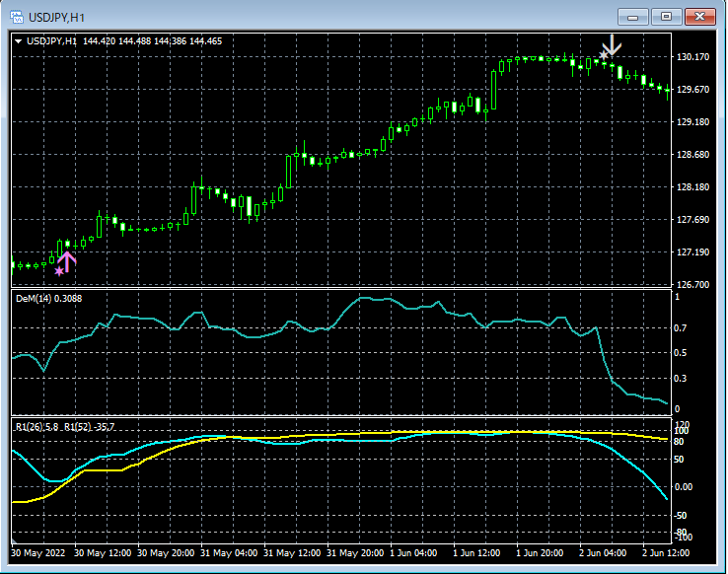This screenshot has width=728, height=574.
Task: Select the pink up arrow buy signal
Action: (68, 260)
